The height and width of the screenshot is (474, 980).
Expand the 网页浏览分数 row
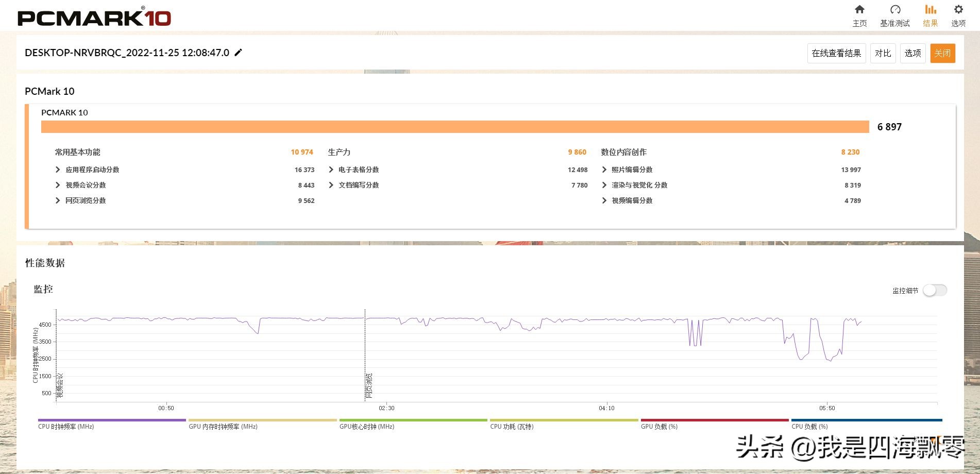pyautogui.click(x=58, y=200)
